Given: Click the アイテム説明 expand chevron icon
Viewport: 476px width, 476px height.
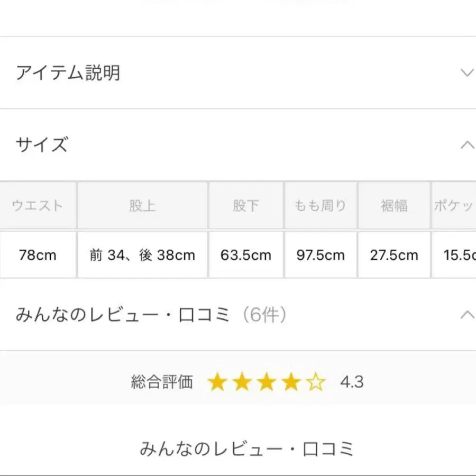Looking at the screenshot, I should pos(466,72).
